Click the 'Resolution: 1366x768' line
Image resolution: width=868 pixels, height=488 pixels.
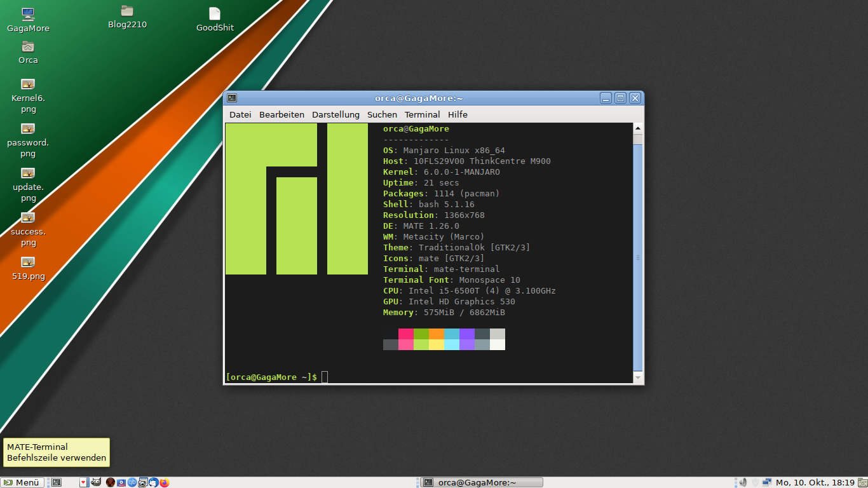pyautogui.click(x=434, y=215)
